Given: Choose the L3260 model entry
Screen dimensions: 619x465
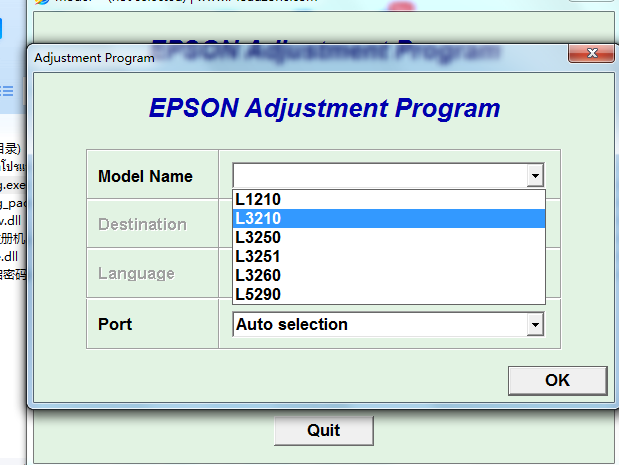Looking at the screenshot, I should click(389, 275).
